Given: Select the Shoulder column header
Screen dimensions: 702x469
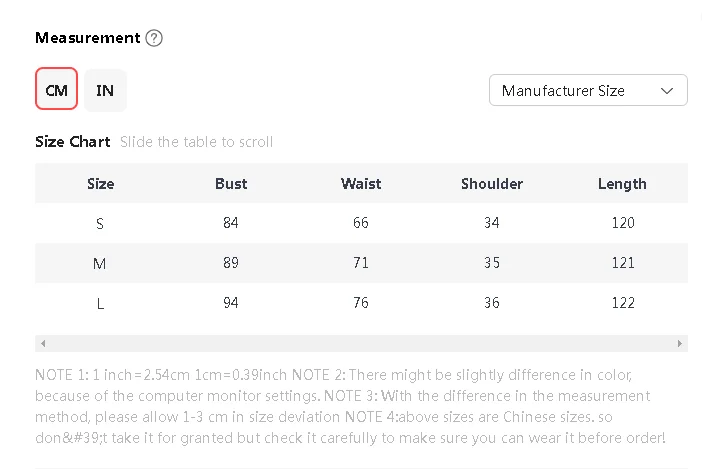Looking at the screenshot, I should (492, 183).
